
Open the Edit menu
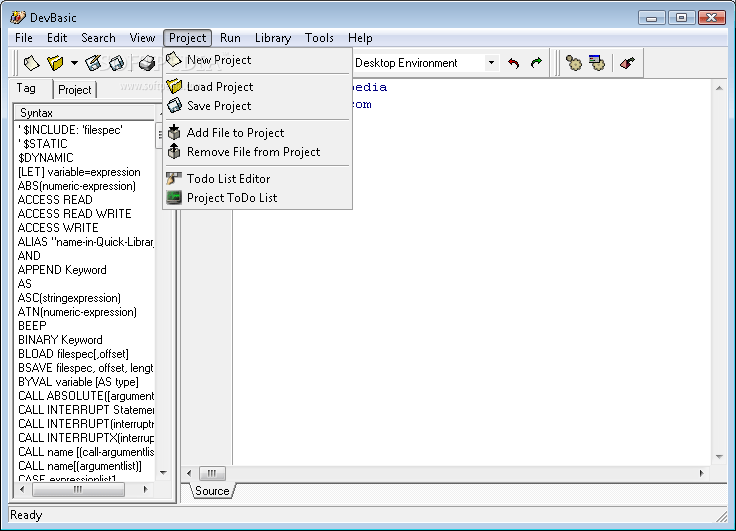click(x=57, y=38)
